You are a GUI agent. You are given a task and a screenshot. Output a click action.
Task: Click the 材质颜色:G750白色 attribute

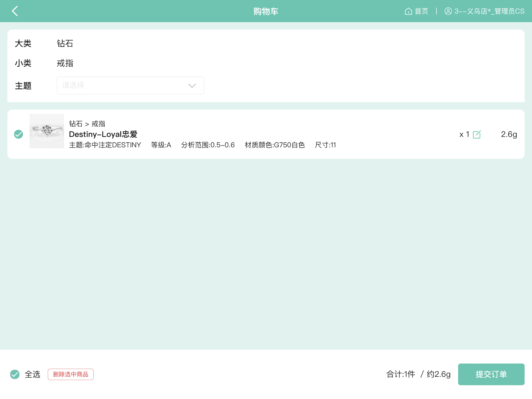[275, 145]
